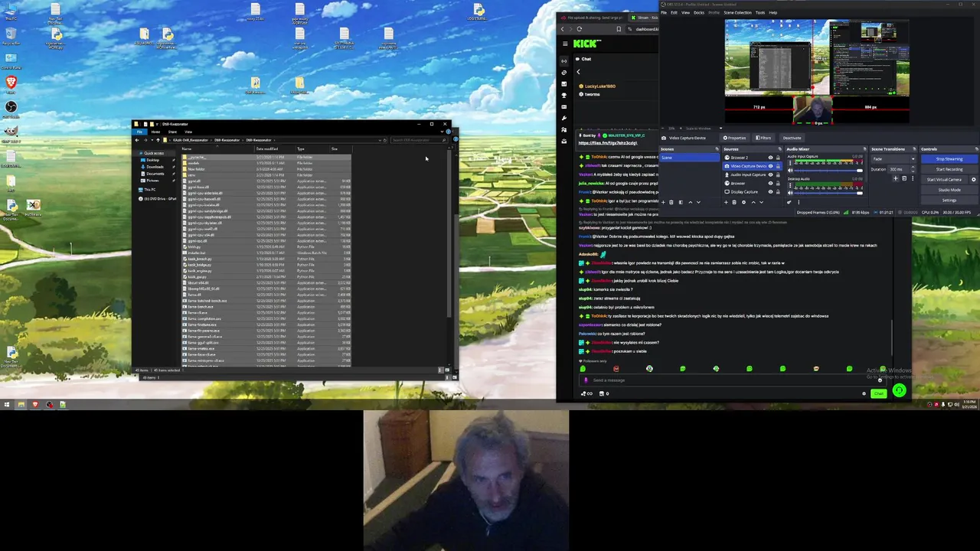The width and height of the screenshot is (980, 551).
Task: Open Brave browser desktop icon
Action: pyautogui.click(x=11, y=82)
